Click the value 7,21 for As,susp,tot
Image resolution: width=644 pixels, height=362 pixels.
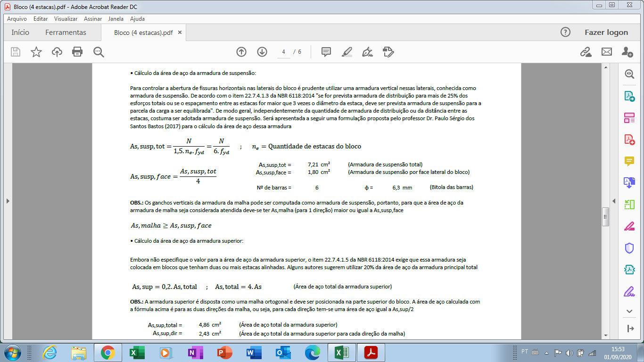313,165
